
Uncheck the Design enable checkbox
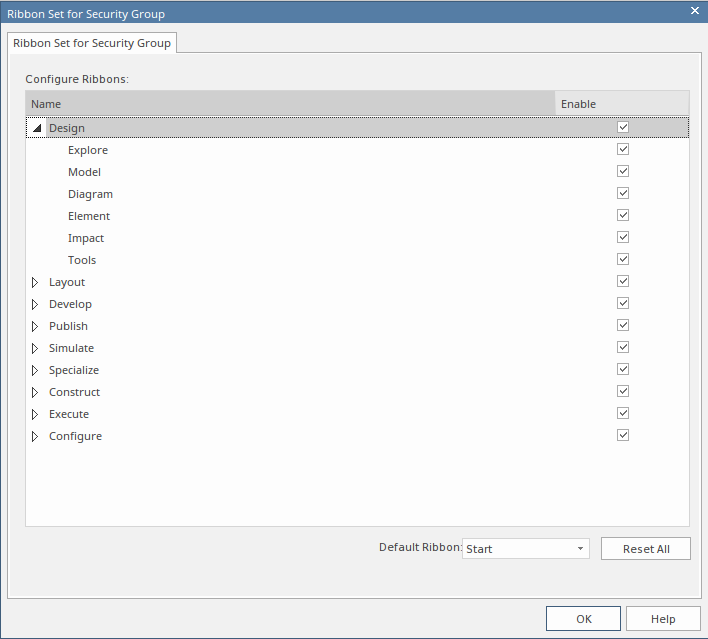pyautogui.click(x=623, y=128)
